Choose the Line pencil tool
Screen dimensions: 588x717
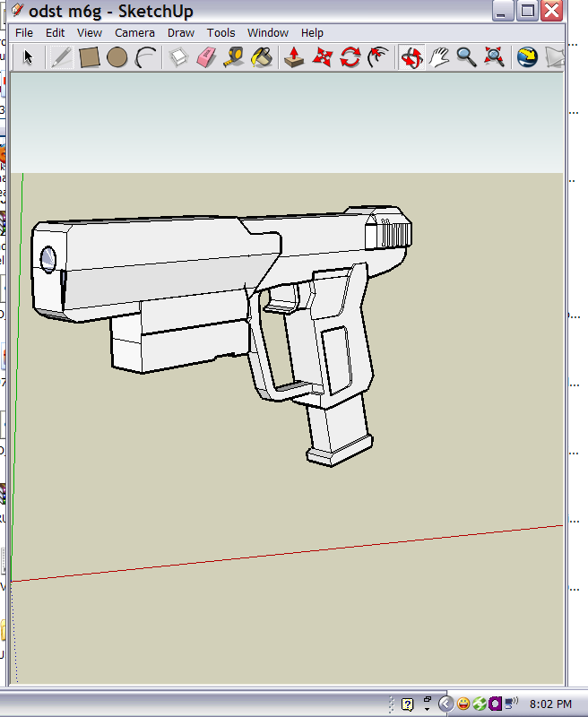[x=61, y=57]
